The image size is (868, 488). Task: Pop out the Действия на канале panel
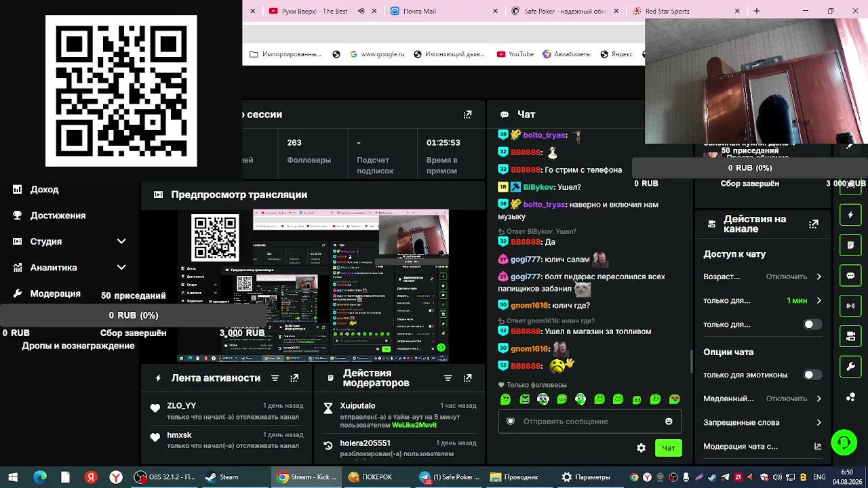click(814, 224)
